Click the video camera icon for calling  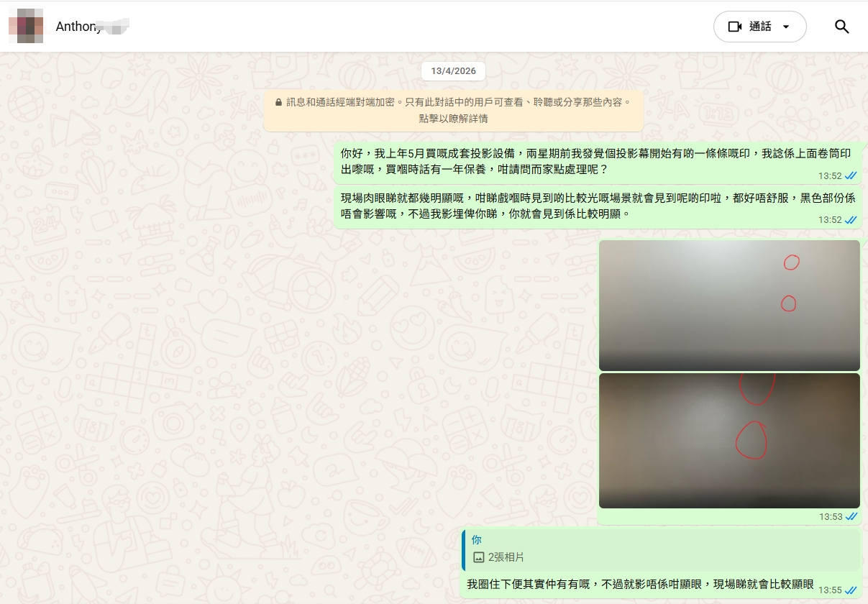point(734,27)
